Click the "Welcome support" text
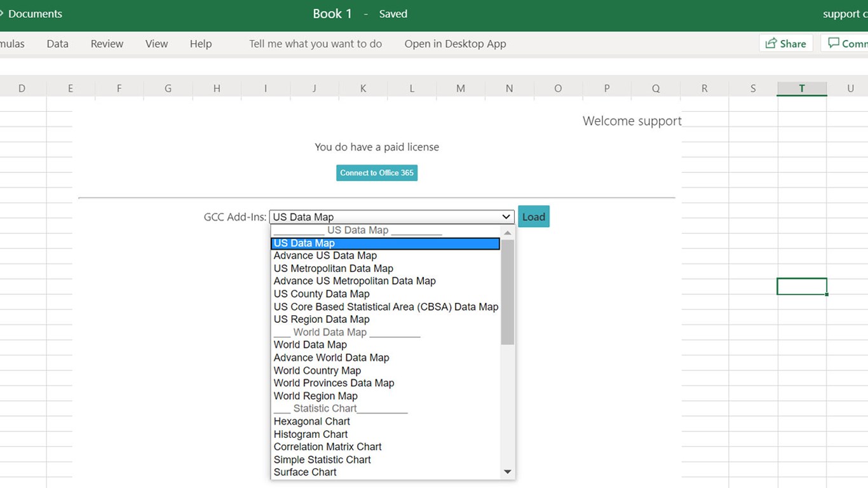 pos(632,121)
